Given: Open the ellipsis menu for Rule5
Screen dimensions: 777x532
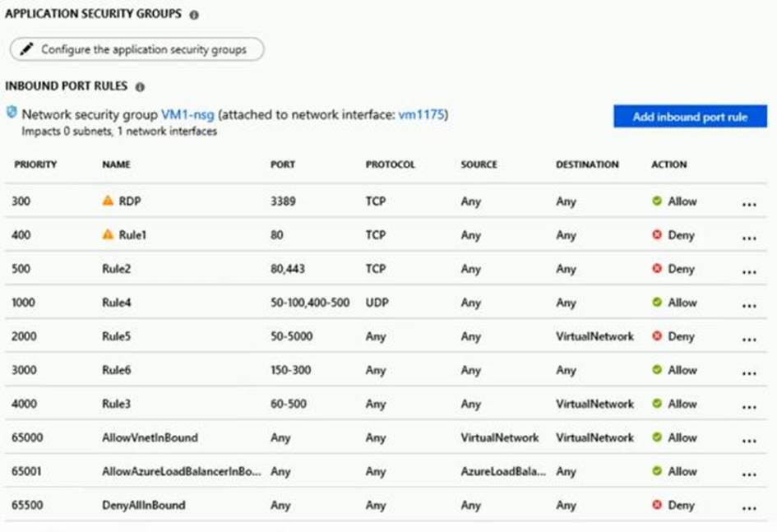Looking at the screenshot, I should coord(748,338).
